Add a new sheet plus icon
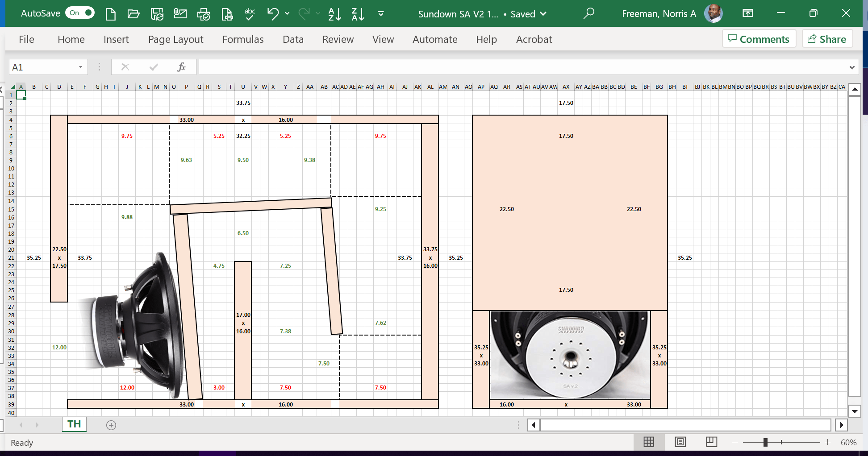 point(111,425)
